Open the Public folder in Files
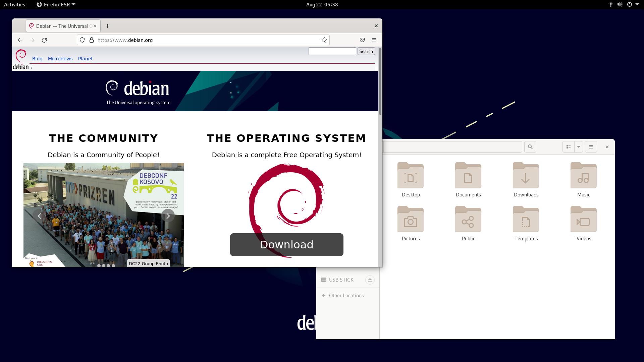The height and width of the screenshot is (362, 644). pyautogui.click(x=468, y=224)
